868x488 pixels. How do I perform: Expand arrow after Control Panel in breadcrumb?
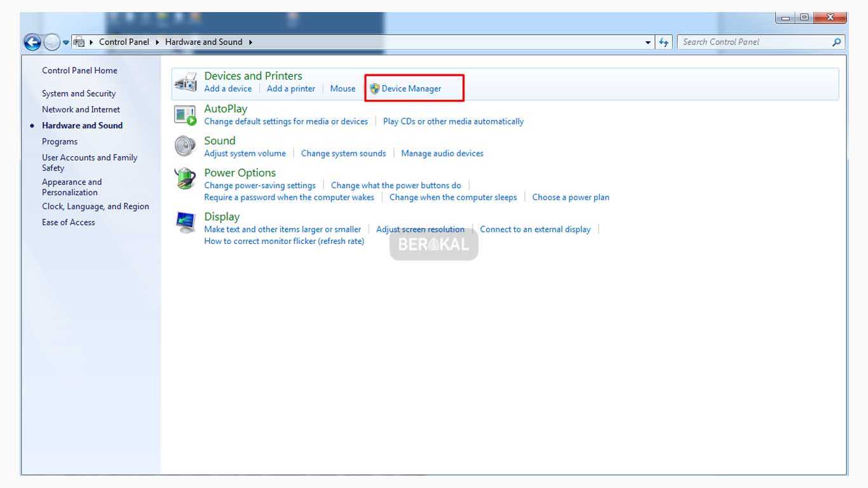tap(157, 42)
